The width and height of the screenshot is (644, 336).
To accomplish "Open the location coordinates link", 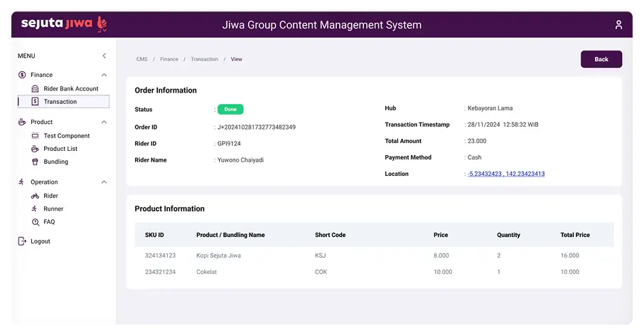I will [x=505, y=174].
